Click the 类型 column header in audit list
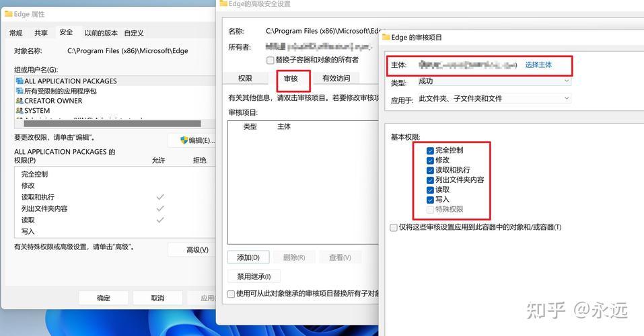The width and height of the screenshot is (644, 336). (250, 127)
